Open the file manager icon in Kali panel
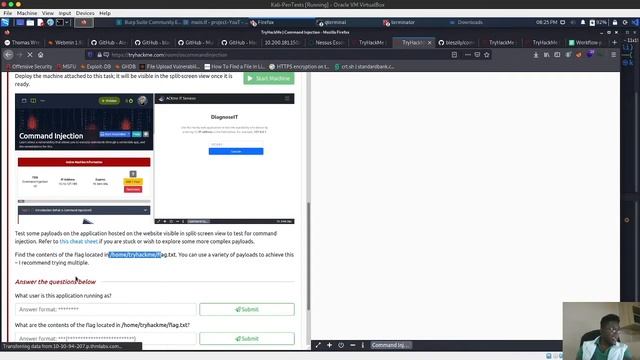This screenshot has height=360, width=640. click(30, 22)
